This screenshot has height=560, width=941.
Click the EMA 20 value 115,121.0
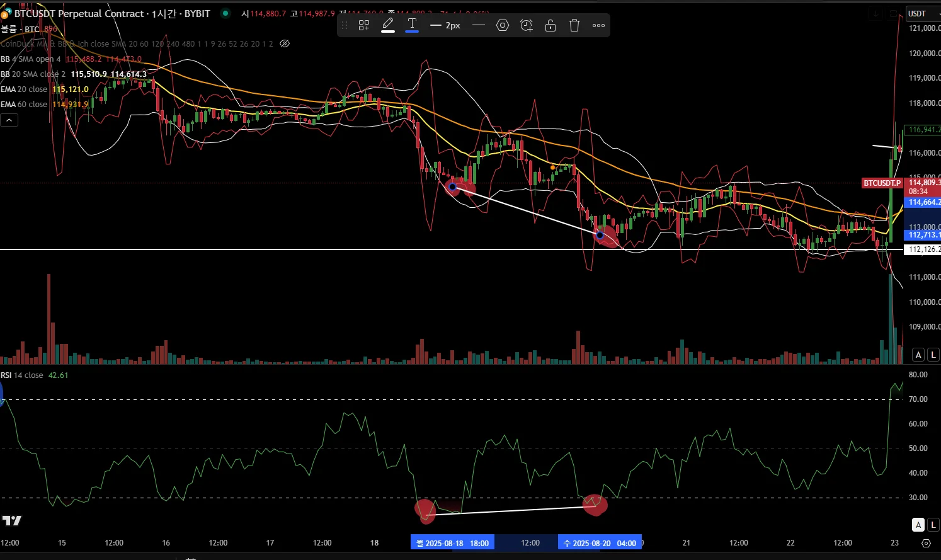71,89
